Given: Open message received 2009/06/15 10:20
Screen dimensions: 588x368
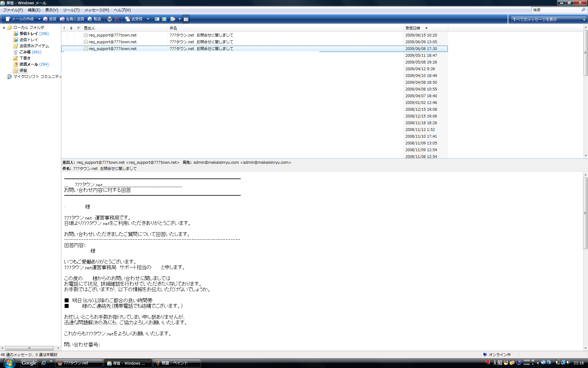Looking at the screenshot, I should (x=254, y=35).
